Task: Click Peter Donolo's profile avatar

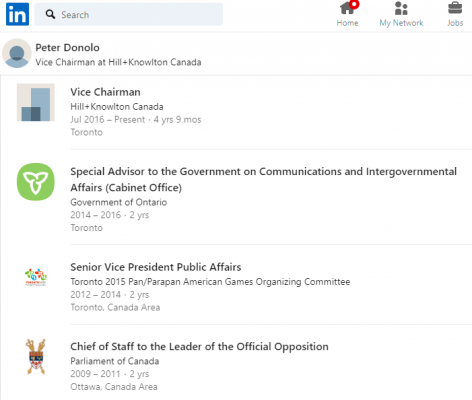Action: pyautogui.click(x=17, y=53)
